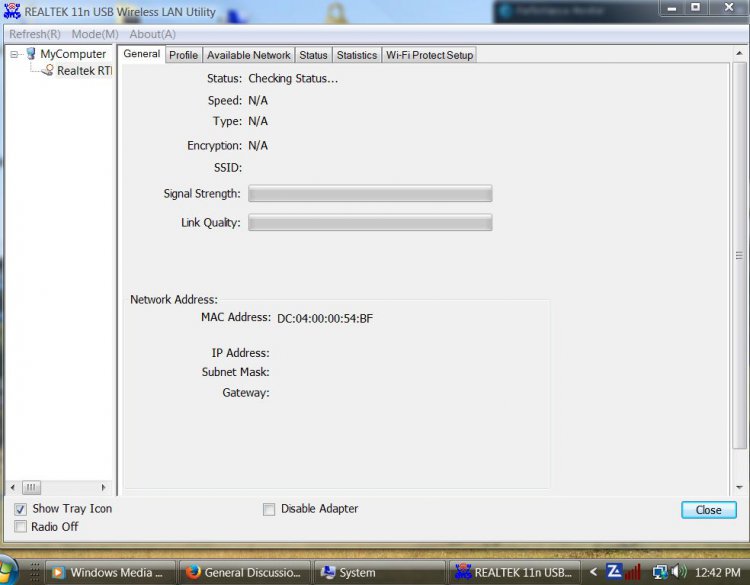This screenshot has width=750, height=585.
Task: Click the Signal Strength progress bar
Action: pyautogui.click(x=370, y=194)
